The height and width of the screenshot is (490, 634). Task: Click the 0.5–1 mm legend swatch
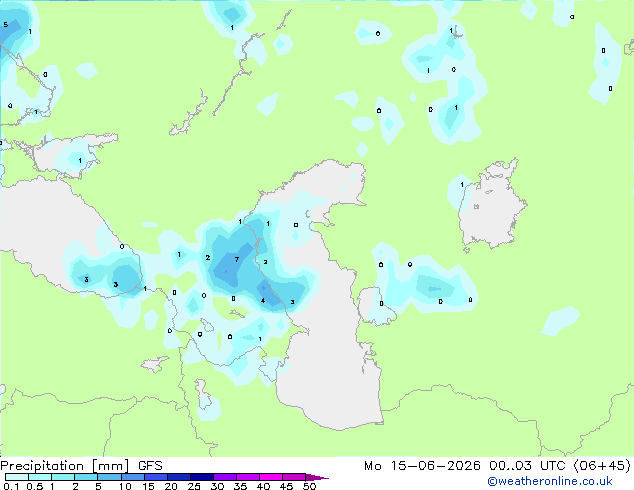(40, 477)
